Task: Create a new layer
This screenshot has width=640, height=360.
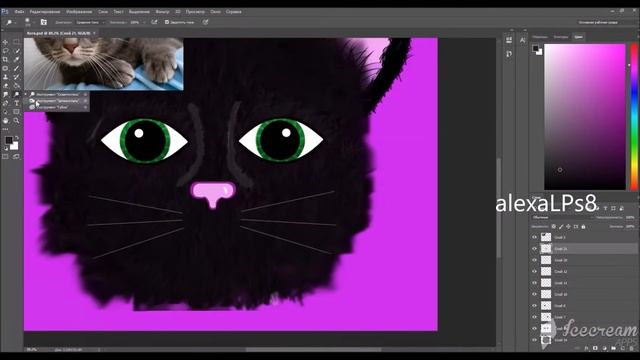Action: coord(623,348)
